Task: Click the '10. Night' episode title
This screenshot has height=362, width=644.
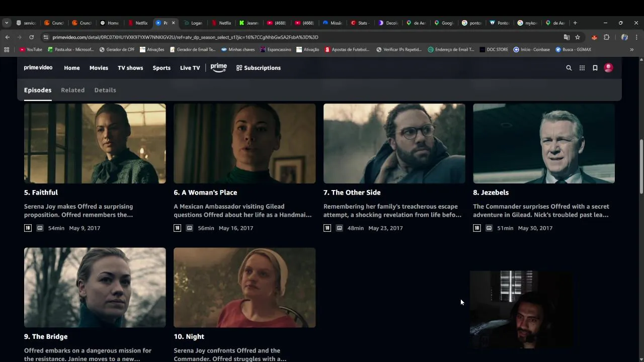Action: [189, 337]
